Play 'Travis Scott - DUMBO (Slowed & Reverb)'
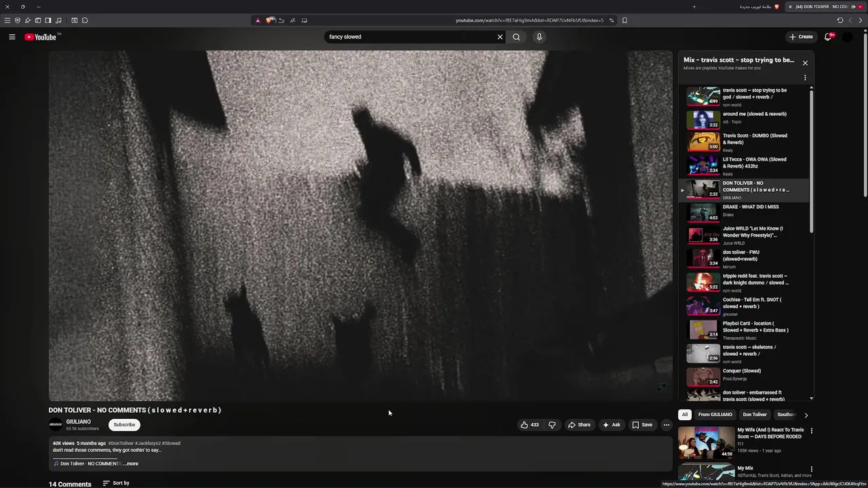Image resolution: width=868 pixels, height=488 pixels. (x=743, y=142)
